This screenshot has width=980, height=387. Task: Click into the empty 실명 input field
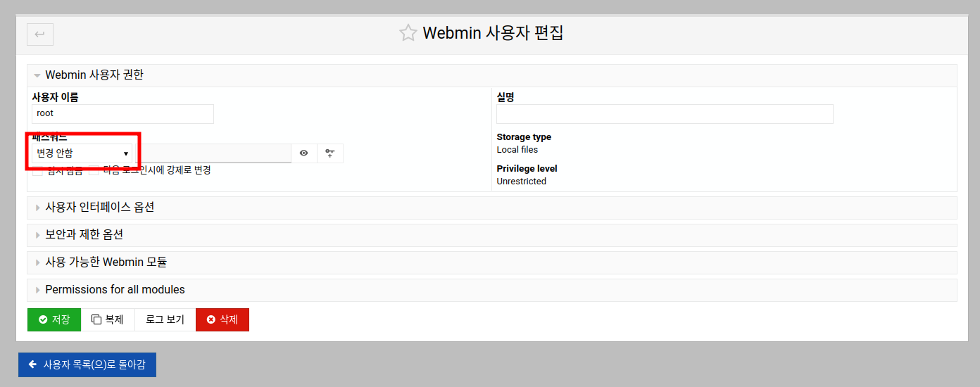tap(665, 114)
